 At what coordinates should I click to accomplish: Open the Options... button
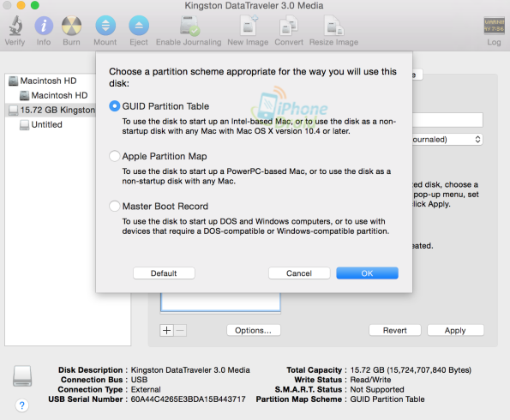254,330
